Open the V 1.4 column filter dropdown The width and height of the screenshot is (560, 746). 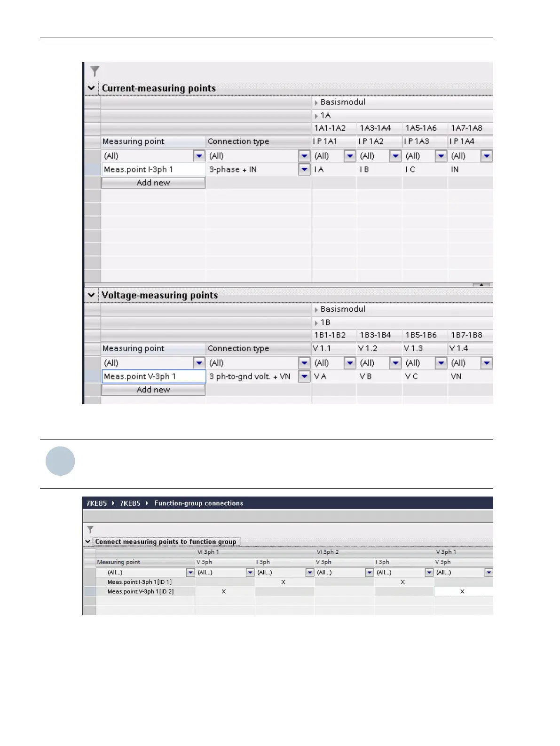pos(487,362)
